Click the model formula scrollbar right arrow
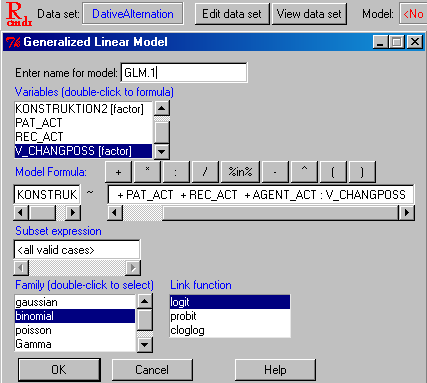 pos(407,212)
